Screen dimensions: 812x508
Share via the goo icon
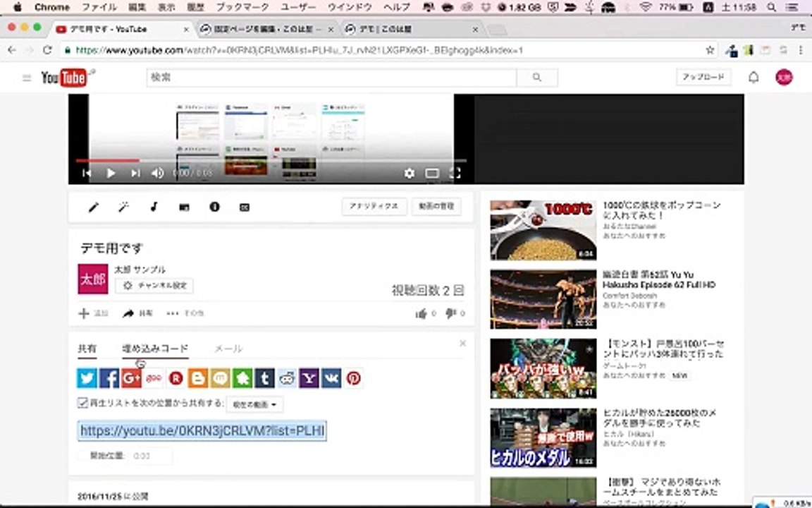click(x=154, y=378)
